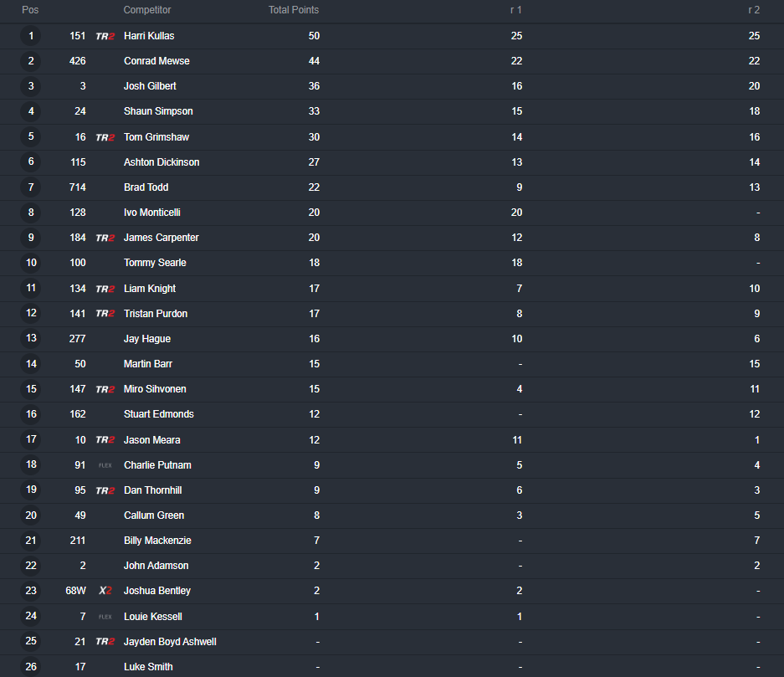784x677 pixels.
Task: Click the position 10 circle badge
Action: [31, 263]
